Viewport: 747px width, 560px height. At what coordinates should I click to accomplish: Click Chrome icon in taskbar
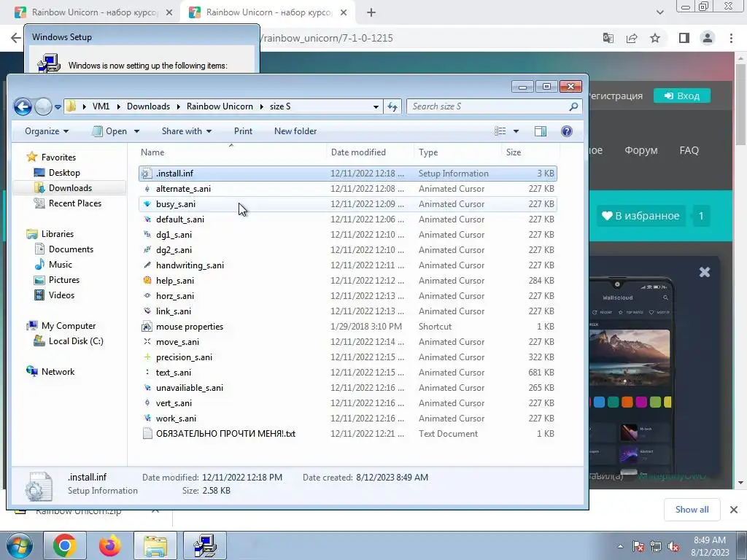(x=65, y=545)
